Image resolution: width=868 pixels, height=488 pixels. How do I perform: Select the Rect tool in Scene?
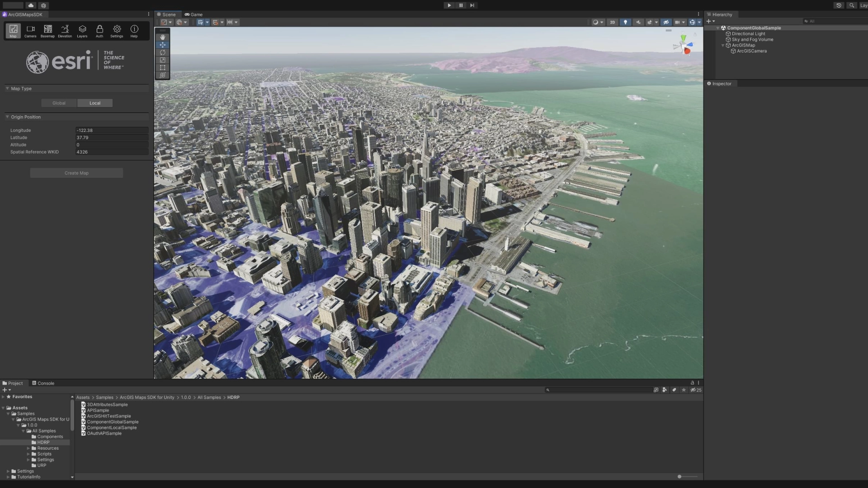point(163,68)
